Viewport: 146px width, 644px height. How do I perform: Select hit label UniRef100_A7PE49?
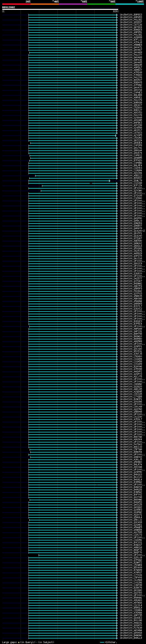[x=131, y=72]
